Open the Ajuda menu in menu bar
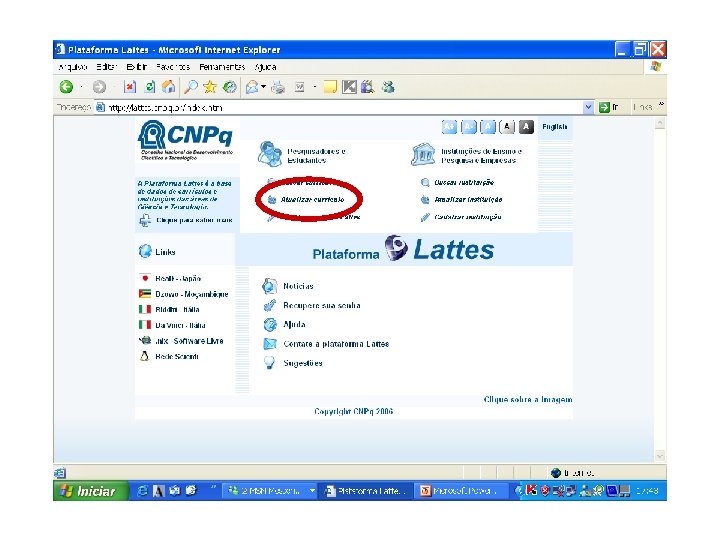The height and width of the screenshot is (540, 720). coord(265,67)
